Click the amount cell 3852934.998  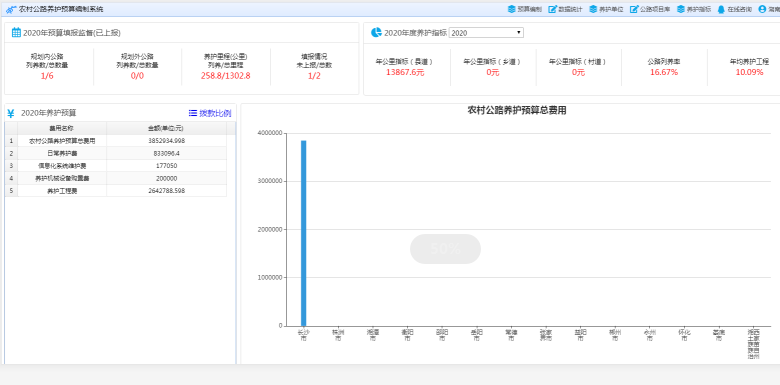pyautogui.click(x=166, y=141)
